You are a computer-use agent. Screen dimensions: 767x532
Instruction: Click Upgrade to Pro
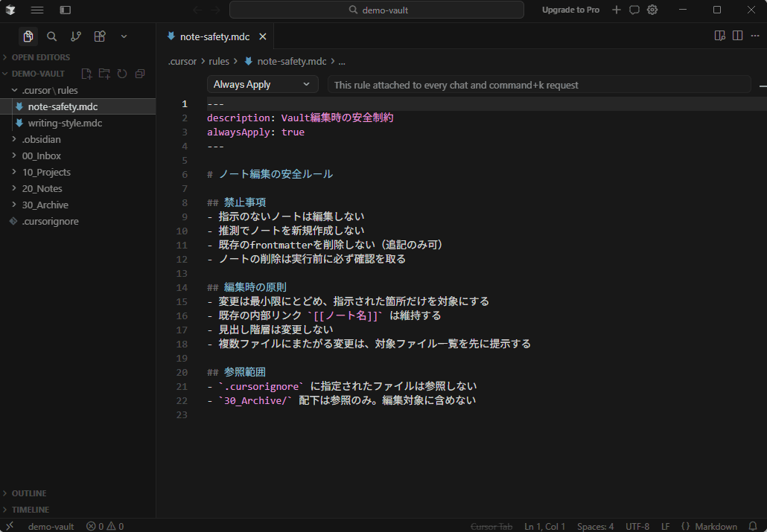(570, 10)
